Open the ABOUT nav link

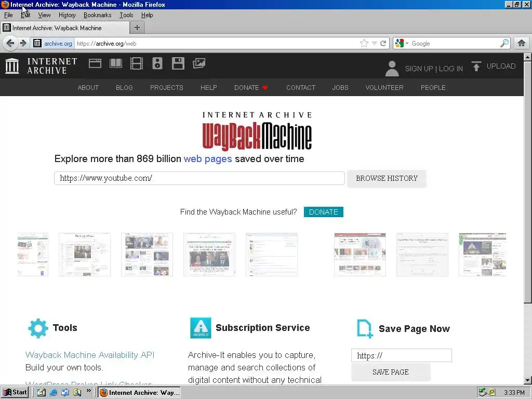point(88,87)
